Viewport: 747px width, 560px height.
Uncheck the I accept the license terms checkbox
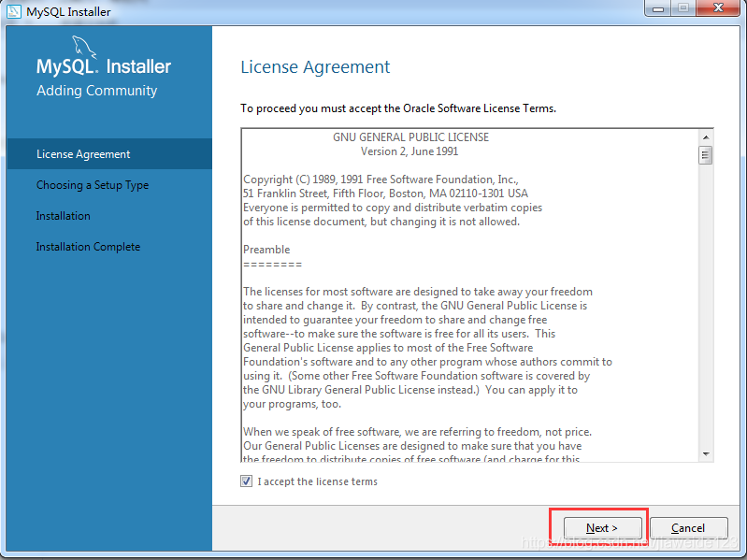pyautogui.click(x=246, y=481)
